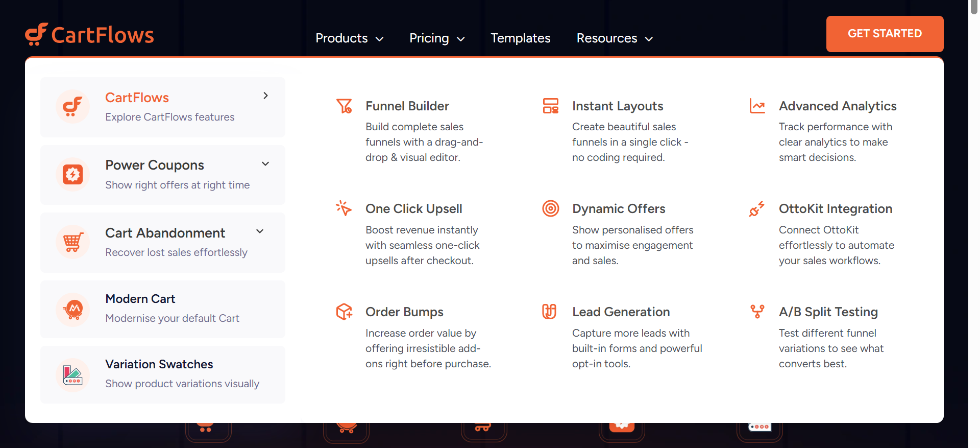Click the Order Bumps box icon
The width and height of the screenshot is (980, 448).
344,312
